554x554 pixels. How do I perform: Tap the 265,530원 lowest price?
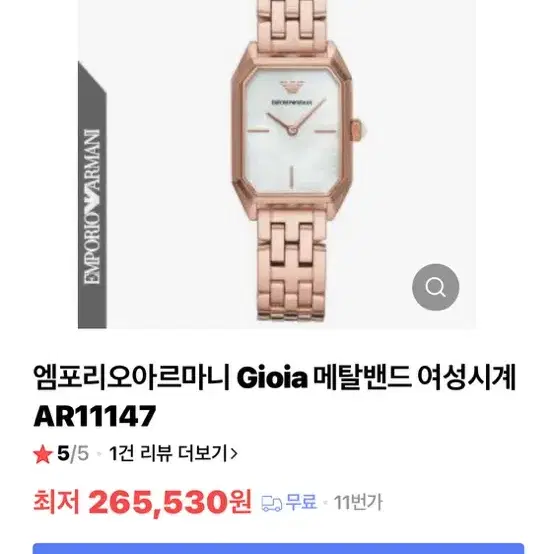click(170, 502)
